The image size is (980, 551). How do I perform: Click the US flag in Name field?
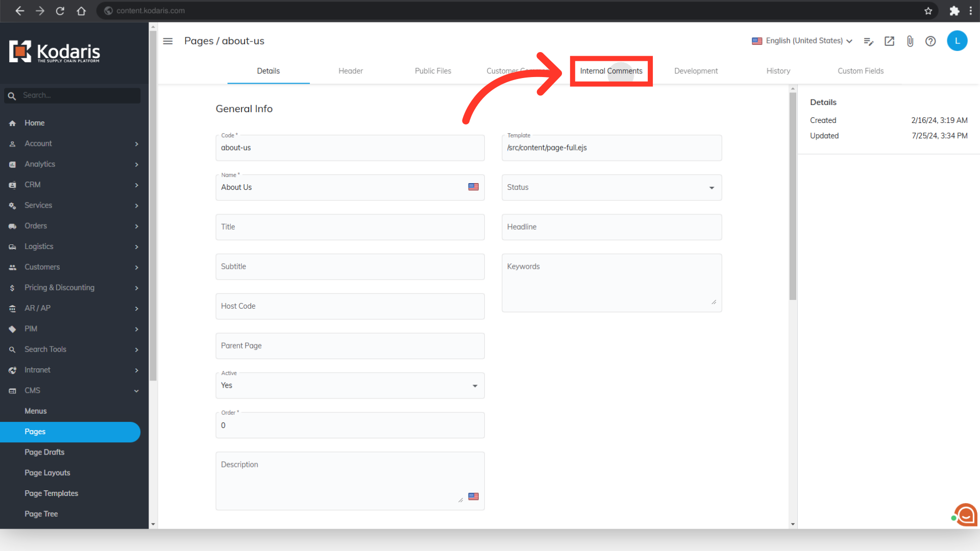tap(473, 187)
